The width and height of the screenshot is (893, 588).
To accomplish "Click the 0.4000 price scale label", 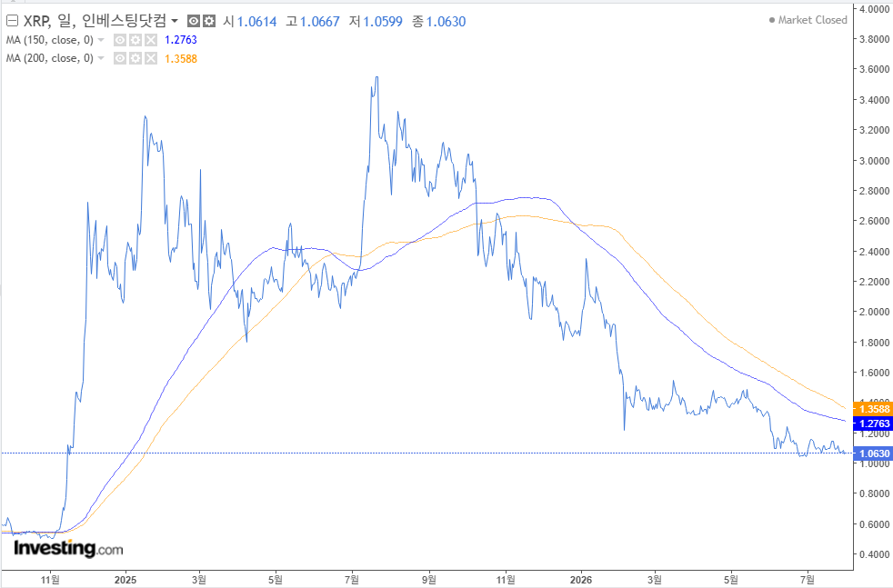I will point(874,554).
